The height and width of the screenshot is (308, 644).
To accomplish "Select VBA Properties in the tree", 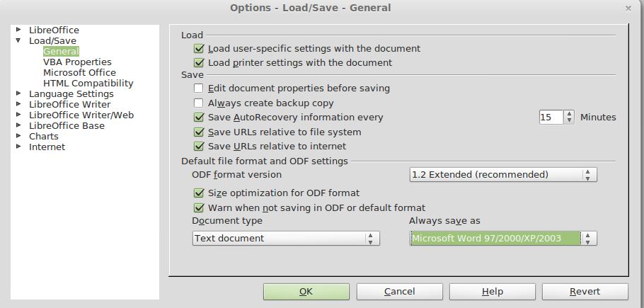I will click(x=77, y=62).
